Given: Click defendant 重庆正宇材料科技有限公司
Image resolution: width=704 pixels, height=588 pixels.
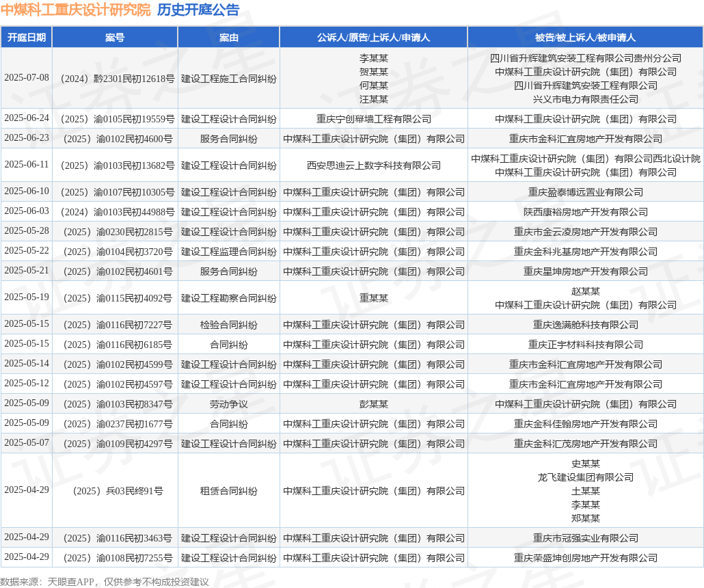Looking at the screenshot, I should 586,345.
